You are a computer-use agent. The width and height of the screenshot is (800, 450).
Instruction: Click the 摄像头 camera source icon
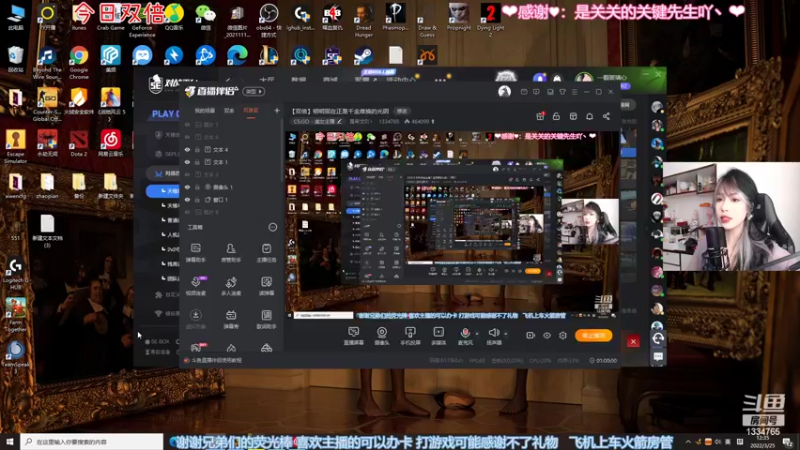point(382,333)
